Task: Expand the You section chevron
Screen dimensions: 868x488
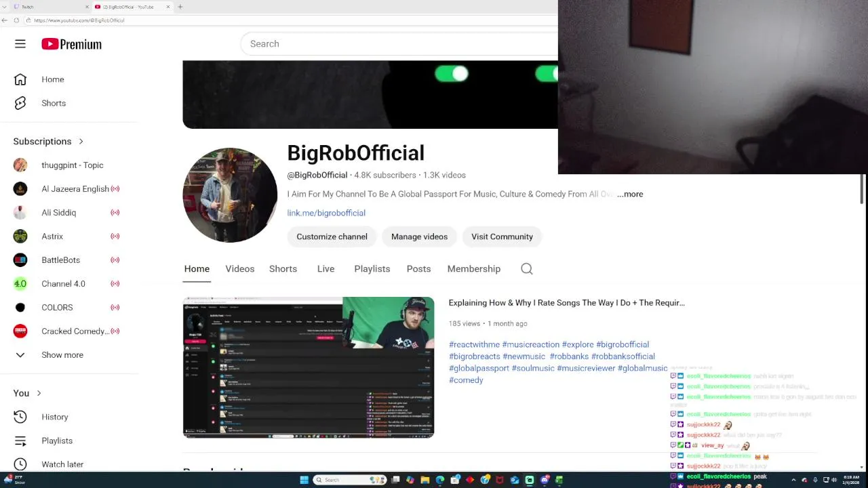Action: (x=39, y=393)
